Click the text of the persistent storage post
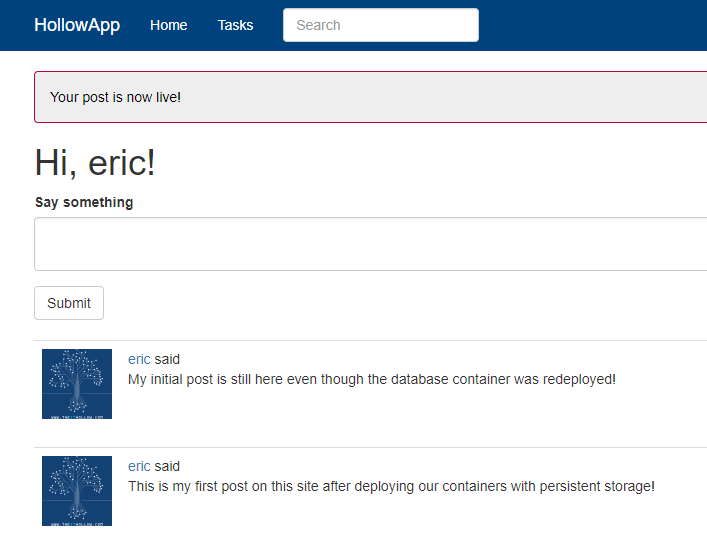The image size is (707, 545). click(x=391, y=486)
